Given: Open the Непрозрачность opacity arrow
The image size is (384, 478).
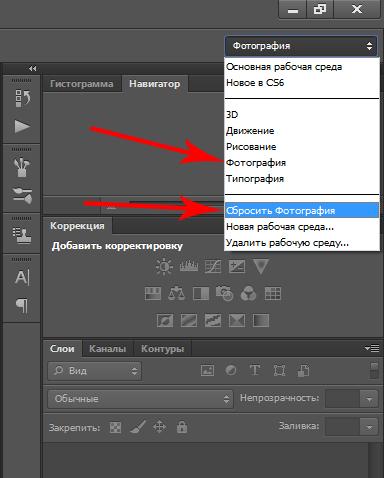Looking at the screenshot, I should coord(369,399).
